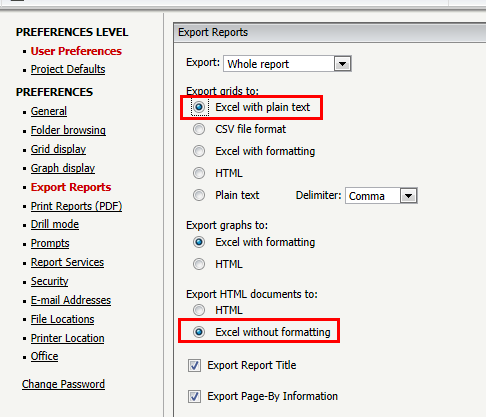The width and height of the screenshot is (486, 417).
Task: Open the User Preferences level
Action: click(76, 51)
